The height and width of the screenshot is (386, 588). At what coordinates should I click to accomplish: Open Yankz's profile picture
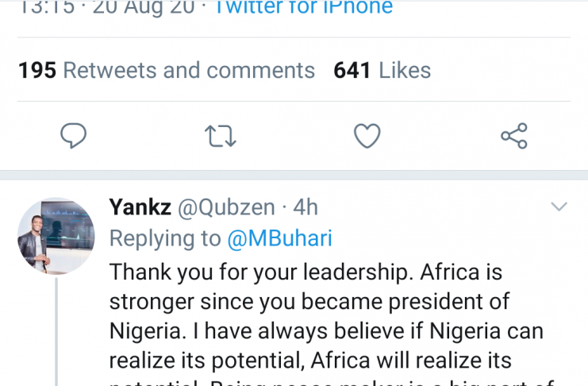[56, 236]
